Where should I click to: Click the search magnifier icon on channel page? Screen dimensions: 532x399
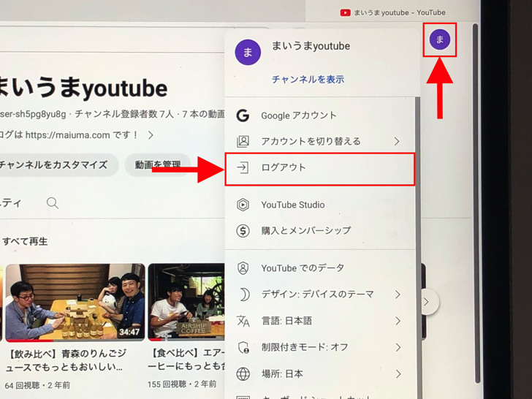53,203
